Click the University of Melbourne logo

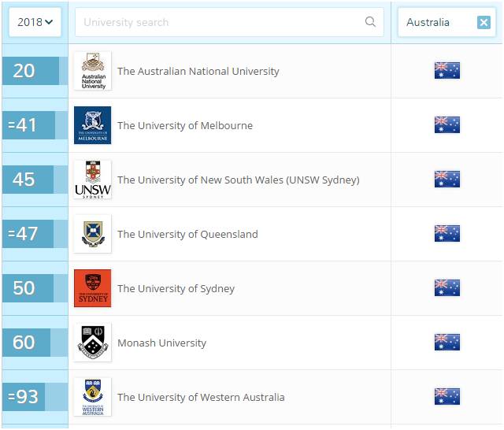coord(93,125)
